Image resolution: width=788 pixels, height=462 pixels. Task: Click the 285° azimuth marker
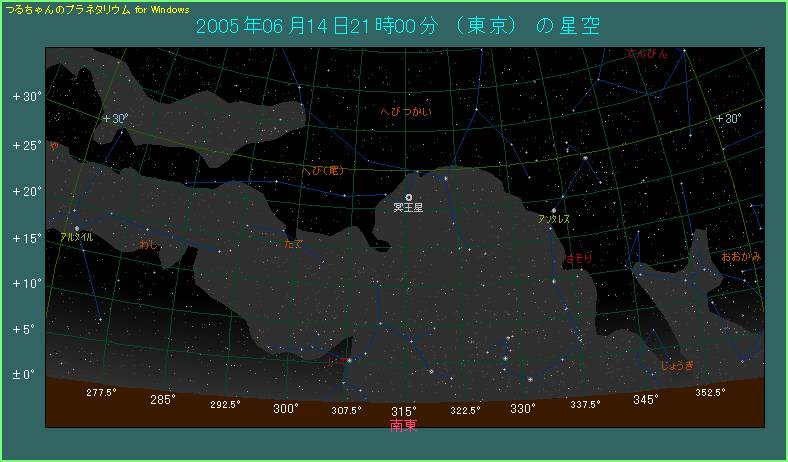[163, 399]
